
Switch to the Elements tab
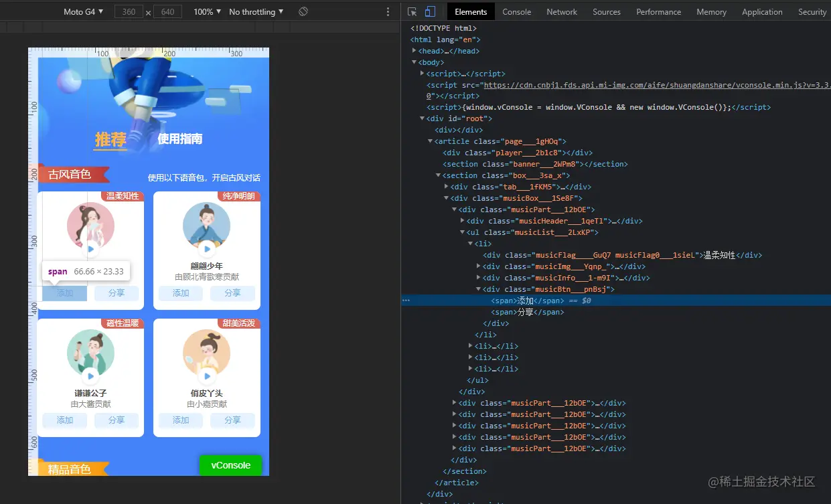pos(471,11)
